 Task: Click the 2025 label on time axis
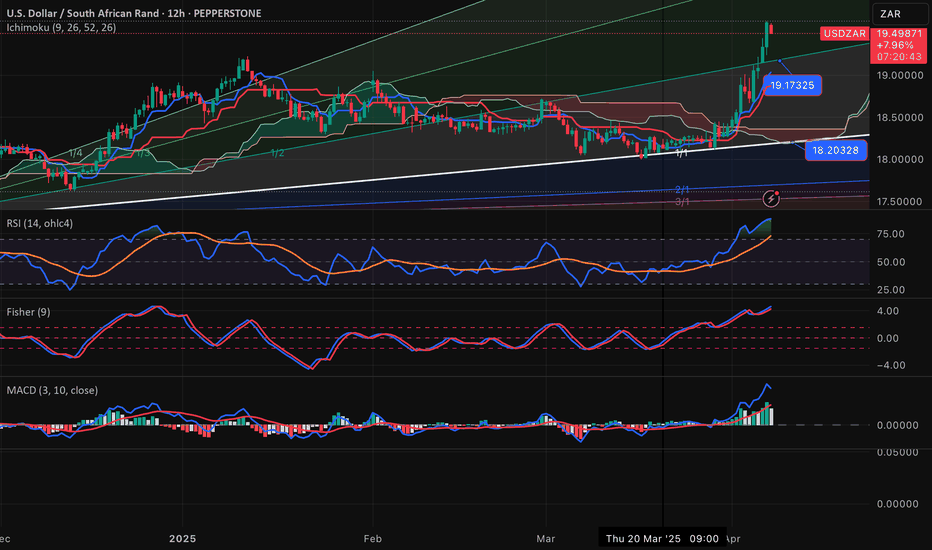(182, 539)
